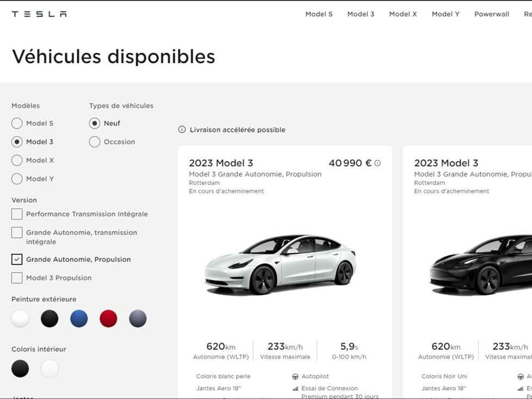The image size is (532, 399).
Task: Open Model X in the top navigation
Action: coord(403,14)
